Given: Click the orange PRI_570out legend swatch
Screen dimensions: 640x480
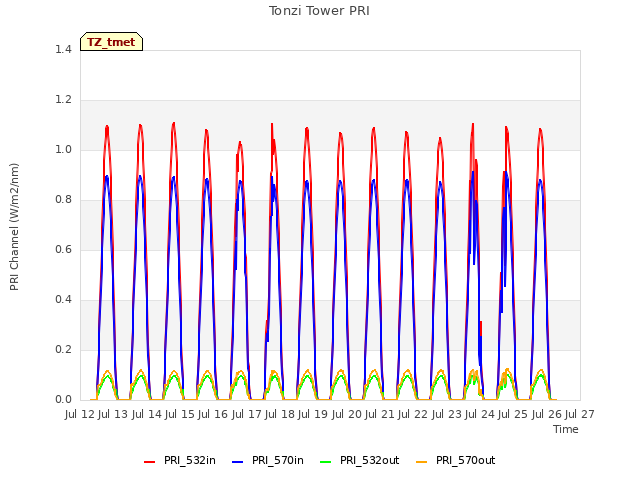Looking at the screenshot, I should click(421, 462).
